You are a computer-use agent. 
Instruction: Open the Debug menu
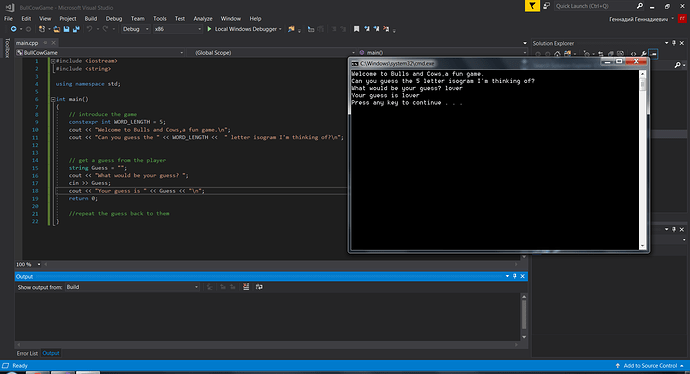(x=114, y=18)
